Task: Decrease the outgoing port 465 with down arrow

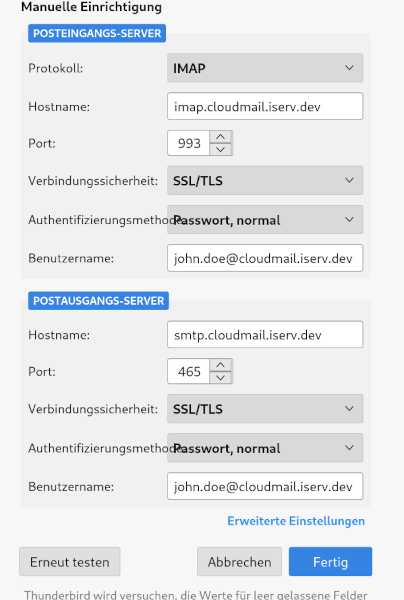Action: (x=220, y=377)
